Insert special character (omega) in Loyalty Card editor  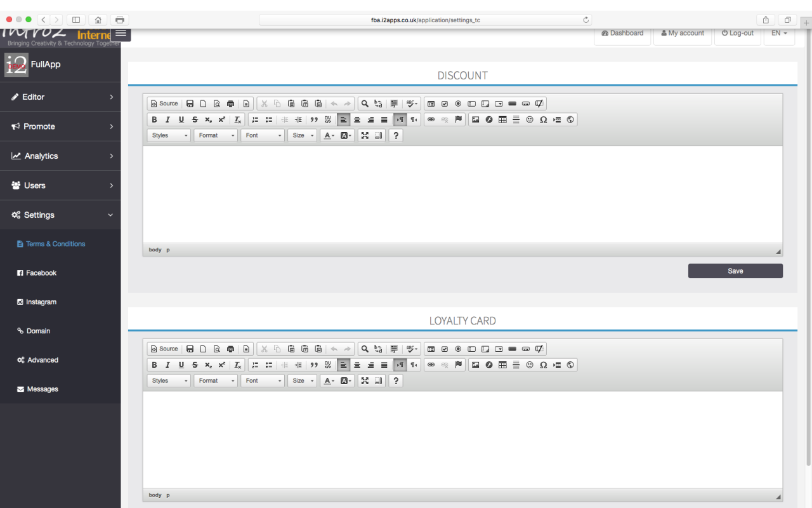(543, 365)
